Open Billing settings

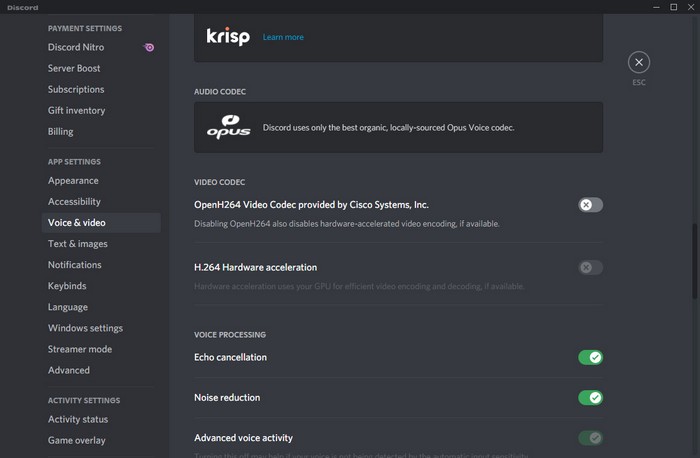point(101,131)
